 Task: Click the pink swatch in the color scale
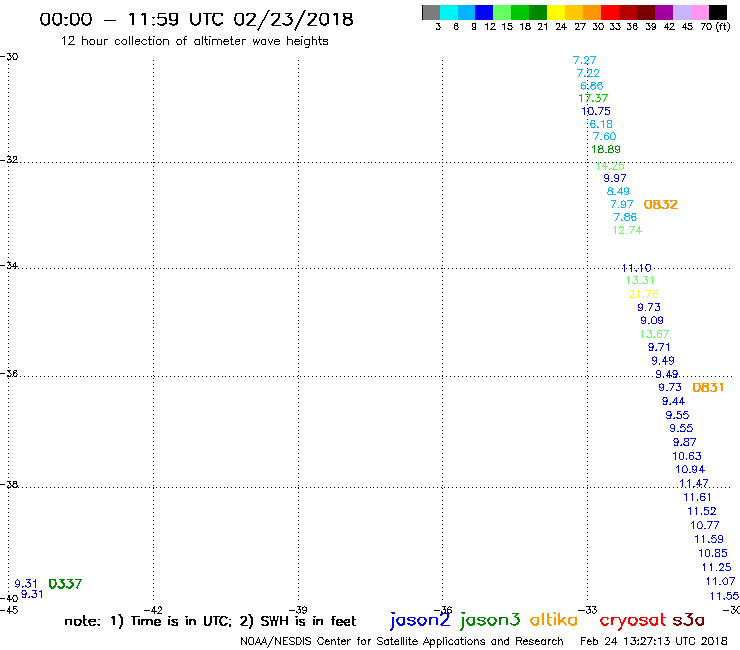700,12
